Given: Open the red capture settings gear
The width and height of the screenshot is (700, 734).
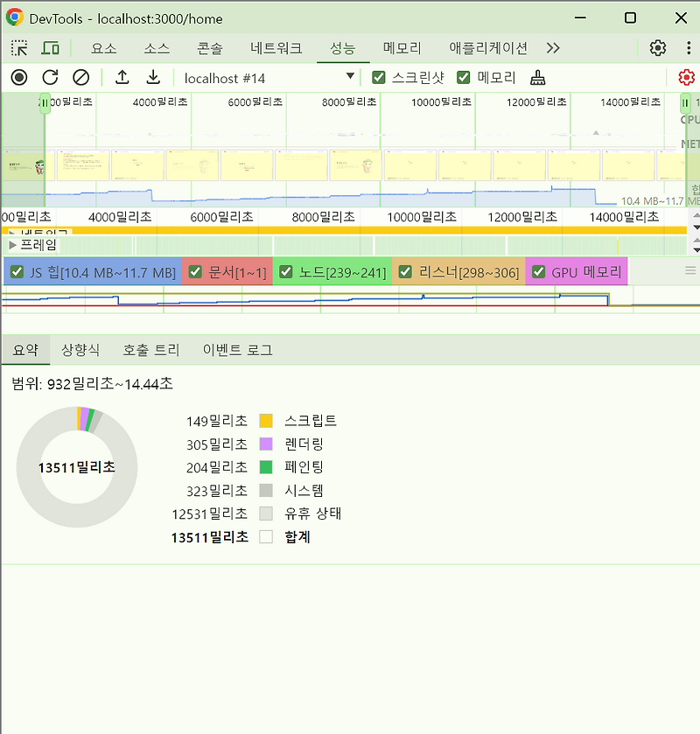Looking at the screenshot, I should point(687,77).
